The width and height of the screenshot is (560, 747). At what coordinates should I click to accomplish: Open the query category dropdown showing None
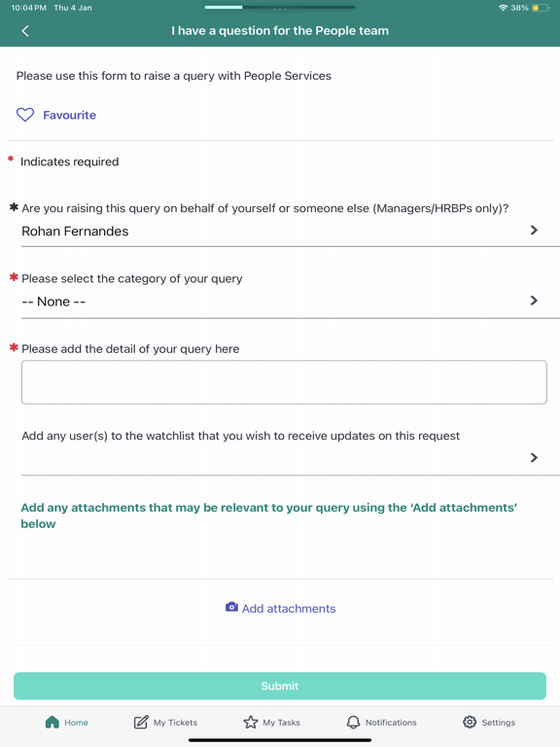click(x=284, y=302)
